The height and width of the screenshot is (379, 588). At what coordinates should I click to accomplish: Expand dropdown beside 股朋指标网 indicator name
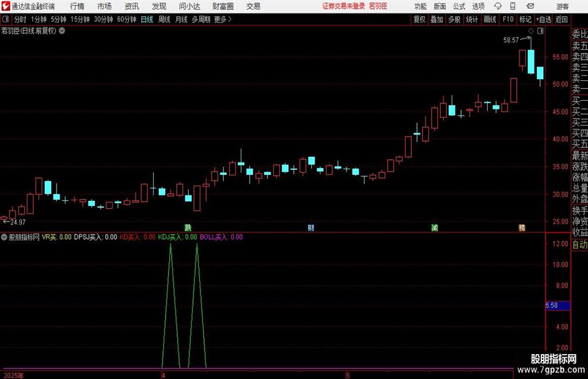(x=4, y=237)
